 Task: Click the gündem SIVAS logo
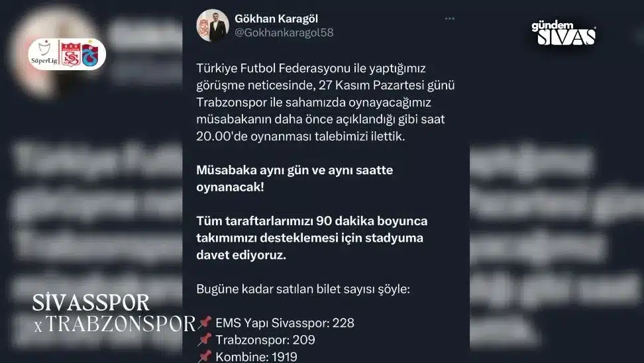pos(564,32)
